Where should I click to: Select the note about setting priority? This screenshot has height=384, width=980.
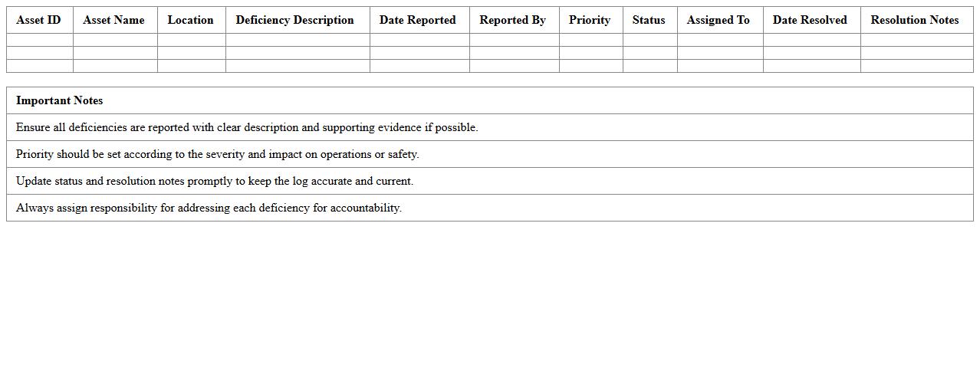click(217, 154)
